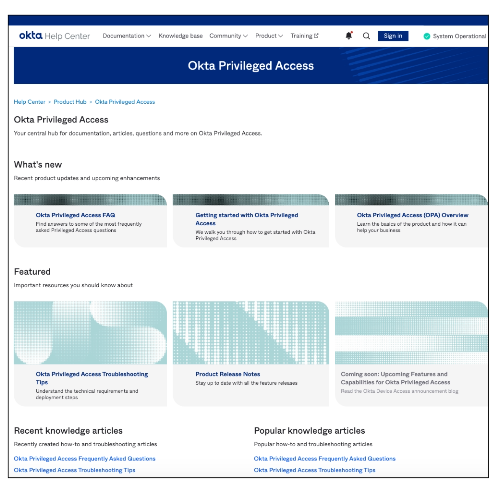This screenshot has width=500, height=486.
Task: Click the Okta Help Center logo
Action: click(x=54, y=35)
